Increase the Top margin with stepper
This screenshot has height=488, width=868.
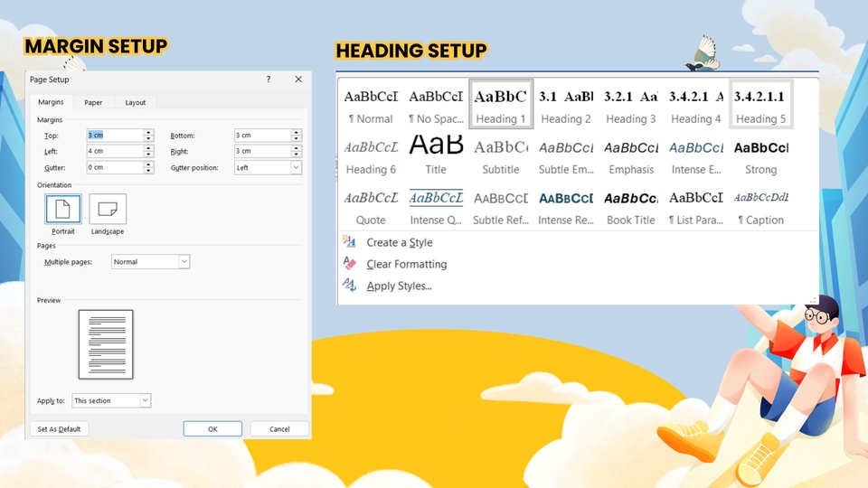coord(148,132)
